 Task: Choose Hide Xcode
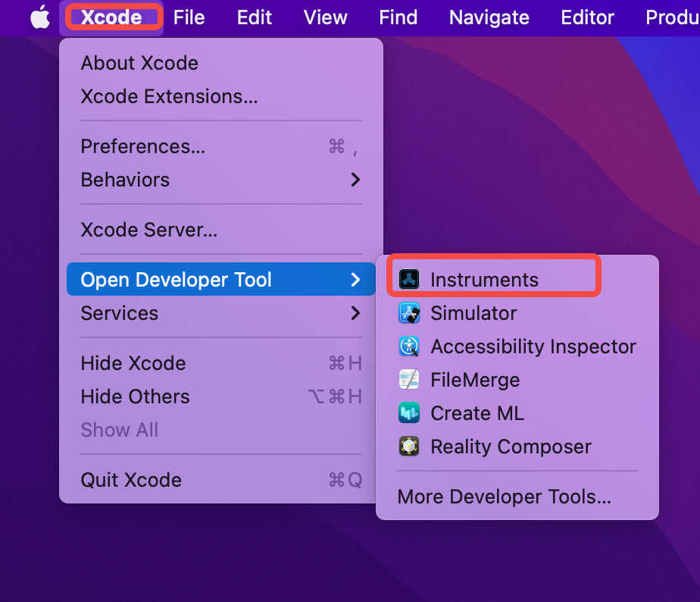pyautogui.click(x=221, y=363)
